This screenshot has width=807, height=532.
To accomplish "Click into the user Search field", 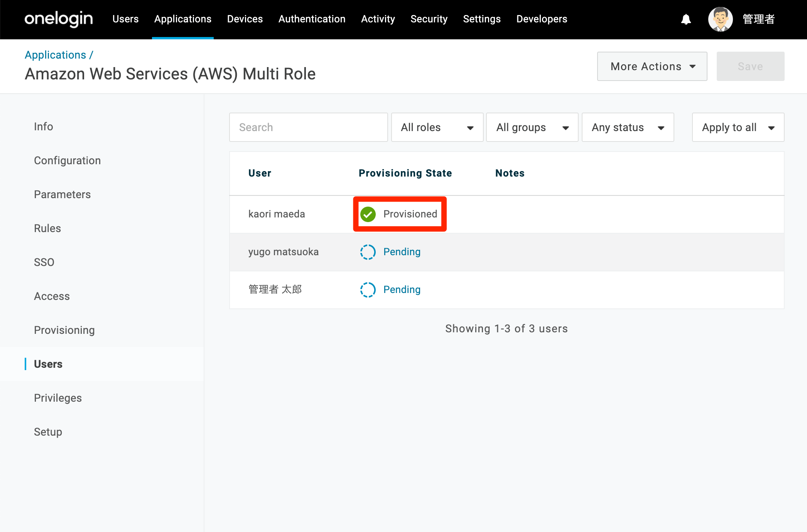I will pyautogui.click(x=309, y=127).
